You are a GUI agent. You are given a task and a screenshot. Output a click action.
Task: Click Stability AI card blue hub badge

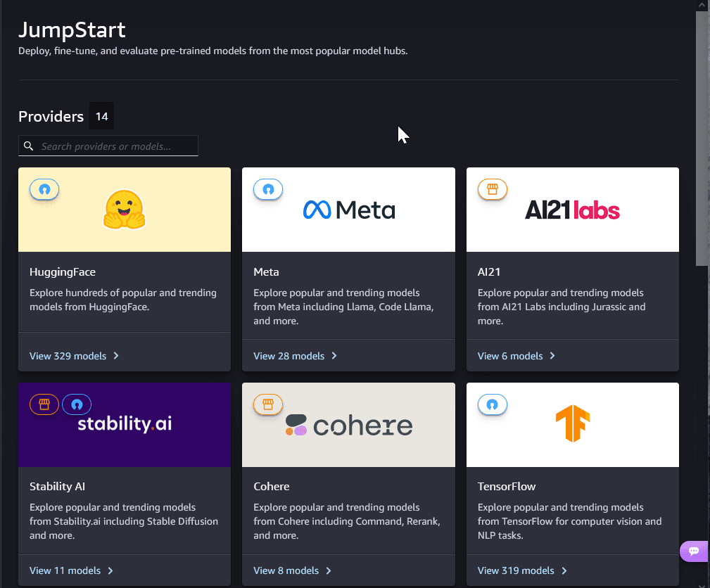(77, 404)
